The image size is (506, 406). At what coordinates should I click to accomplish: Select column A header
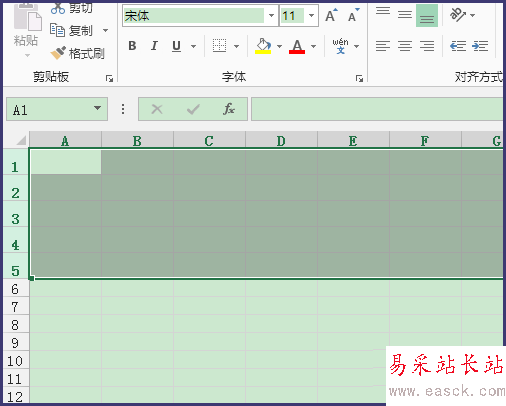65,140
